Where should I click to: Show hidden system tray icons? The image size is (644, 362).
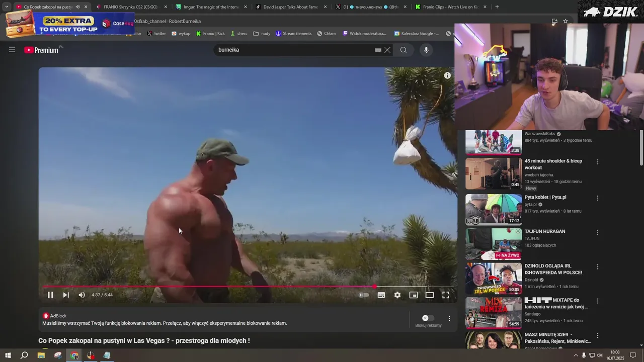pos(576,355)
